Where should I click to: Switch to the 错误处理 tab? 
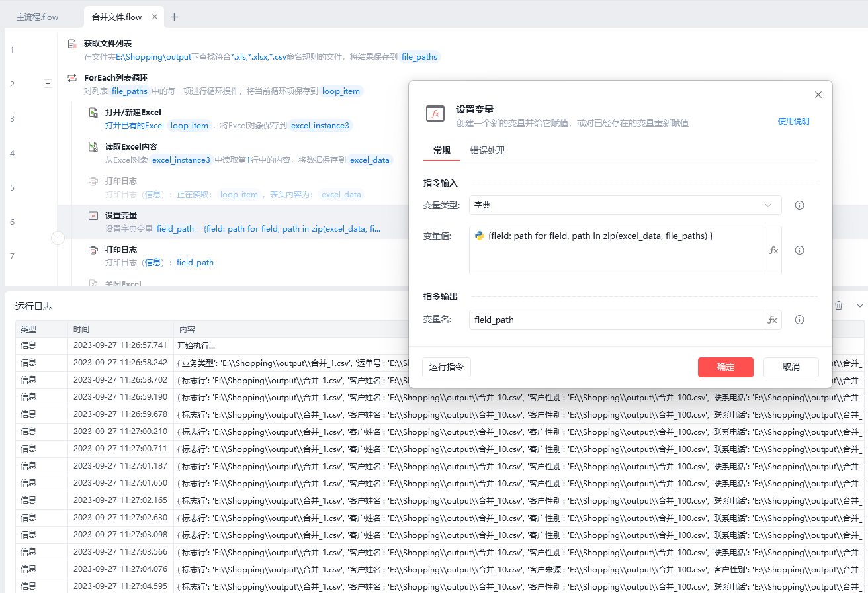[x=487, y=150]
